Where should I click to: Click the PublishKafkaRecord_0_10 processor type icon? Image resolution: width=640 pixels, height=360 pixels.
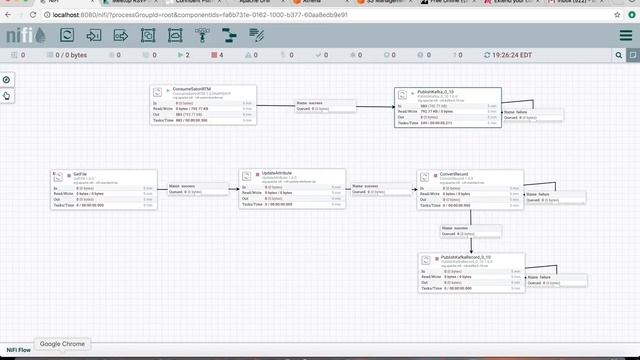tap(426, 260)
